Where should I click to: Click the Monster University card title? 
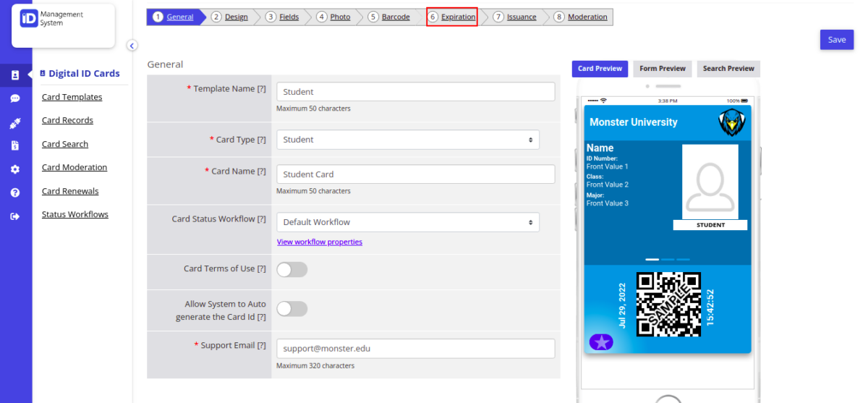634,122
